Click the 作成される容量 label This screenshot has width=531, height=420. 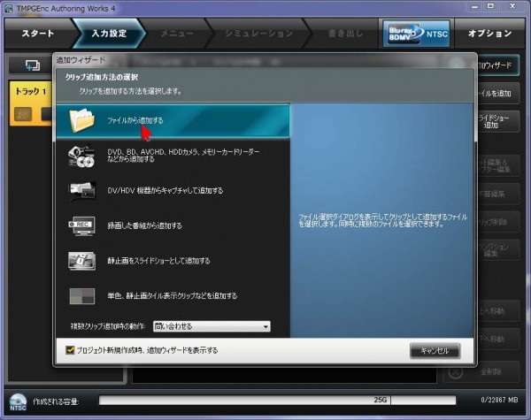pyautogui.click(x=56, y=401)
